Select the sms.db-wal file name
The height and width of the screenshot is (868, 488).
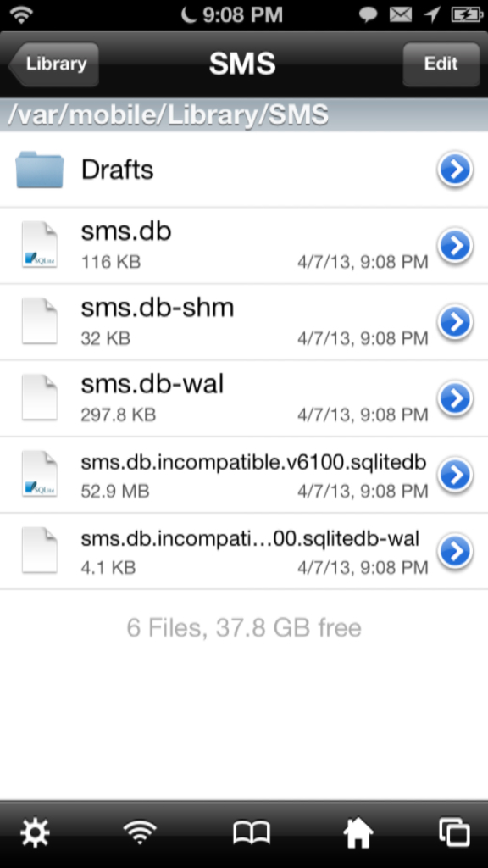pyautogui.click(x=152, y=384)
